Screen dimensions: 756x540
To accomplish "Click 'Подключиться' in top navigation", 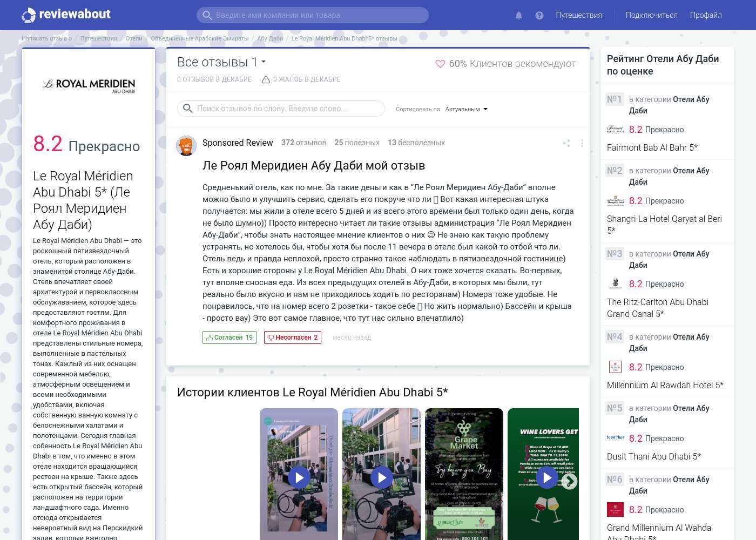I will tap(651, 15).
